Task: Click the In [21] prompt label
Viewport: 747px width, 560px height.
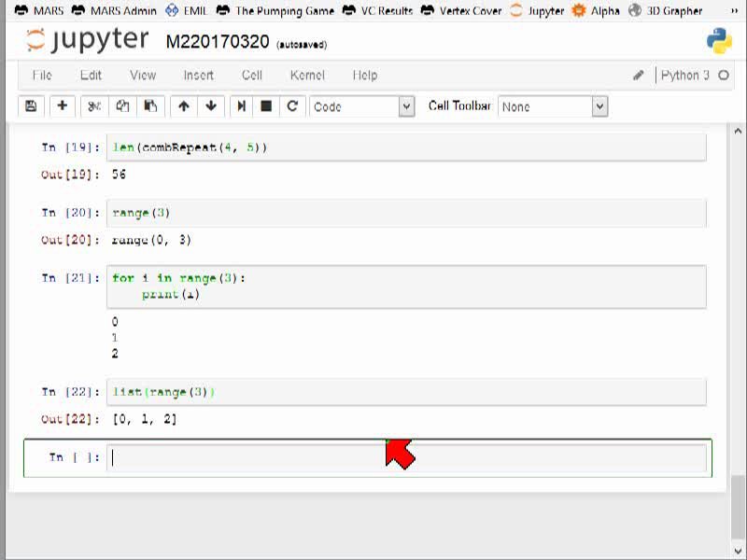Action: (71, 277)
